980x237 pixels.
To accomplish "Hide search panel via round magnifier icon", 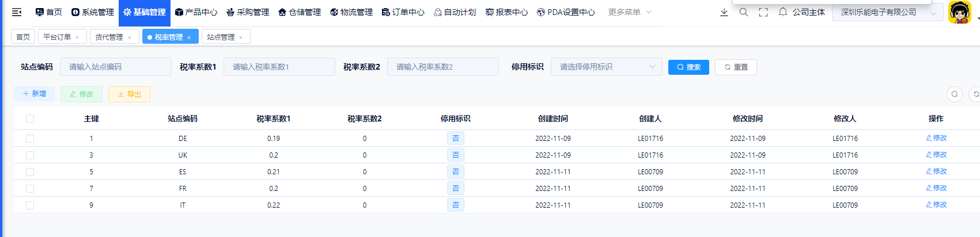I will click(x=955, y=94).
